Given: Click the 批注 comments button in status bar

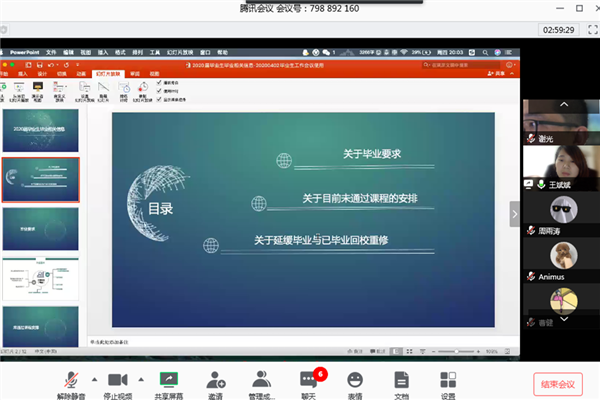Looking at the screenshot, I should pos(378,351).
